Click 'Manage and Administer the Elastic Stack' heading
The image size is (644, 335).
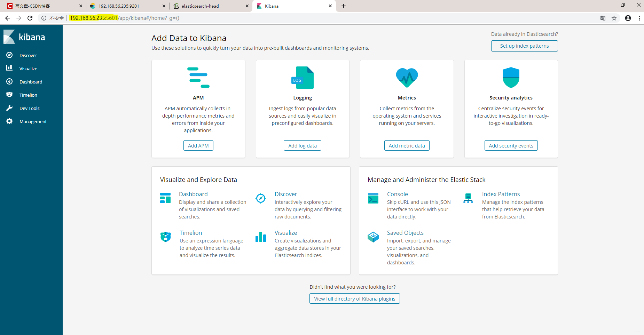click(426, 180)
